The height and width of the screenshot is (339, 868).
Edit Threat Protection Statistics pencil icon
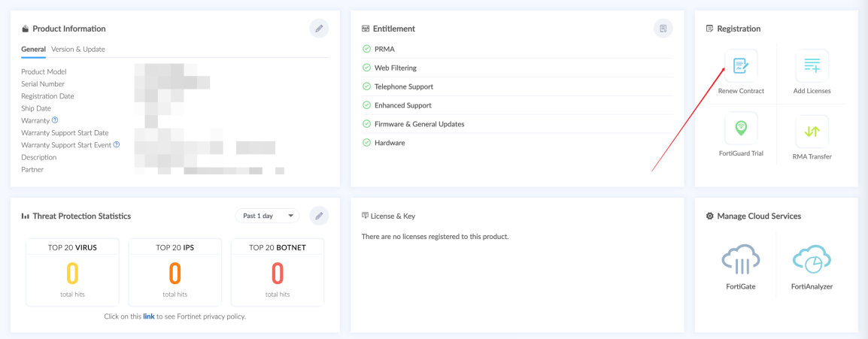pos(319,216)
